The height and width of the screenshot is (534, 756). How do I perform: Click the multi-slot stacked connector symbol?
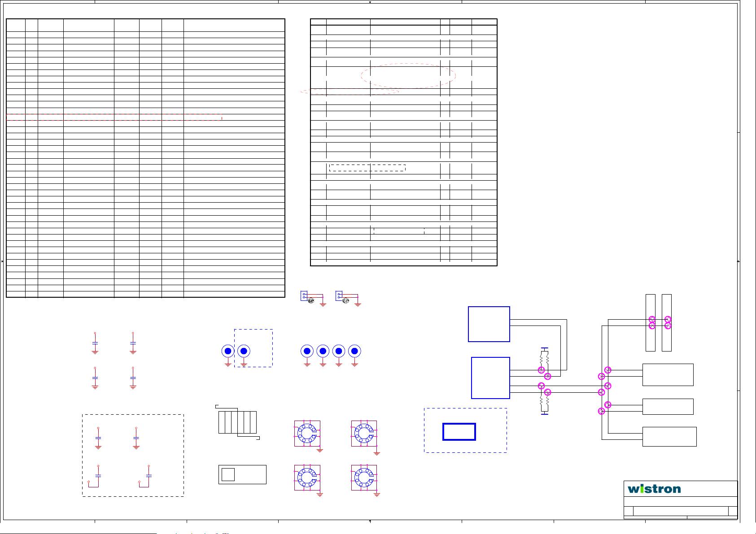point(237,422)
